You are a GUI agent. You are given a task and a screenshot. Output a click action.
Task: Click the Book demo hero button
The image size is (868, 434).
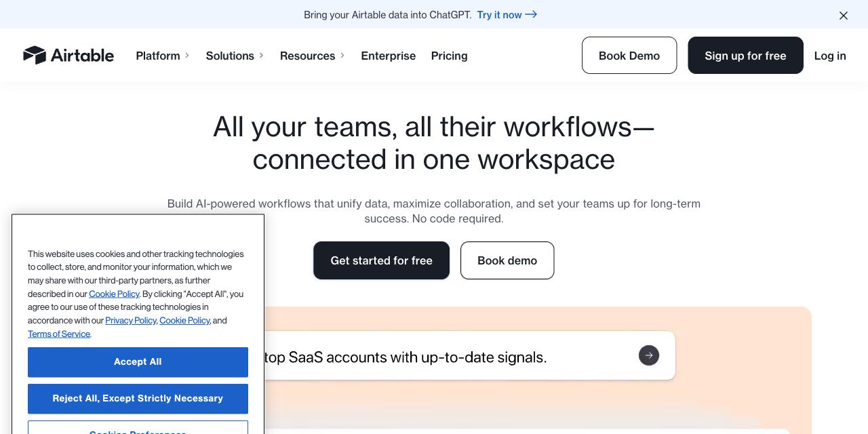click(x=507, y=260)
